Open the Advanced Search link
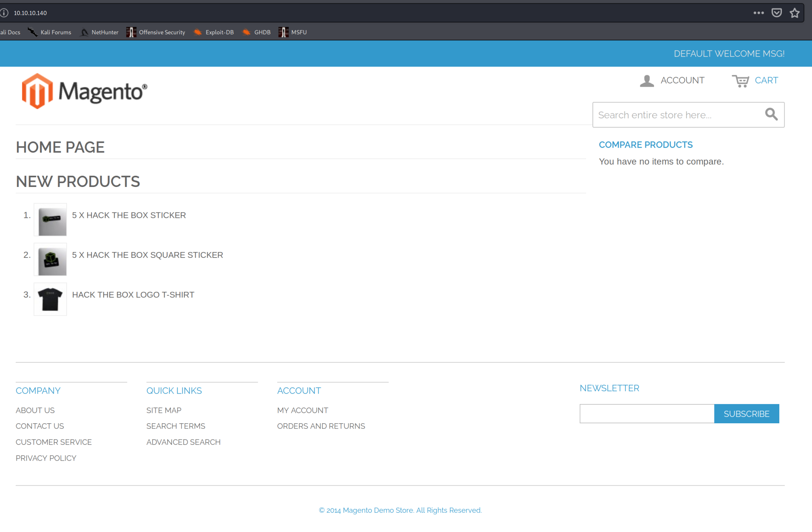Image resolution: width=812 pixels, height=532 pixels. click(183, 442)
